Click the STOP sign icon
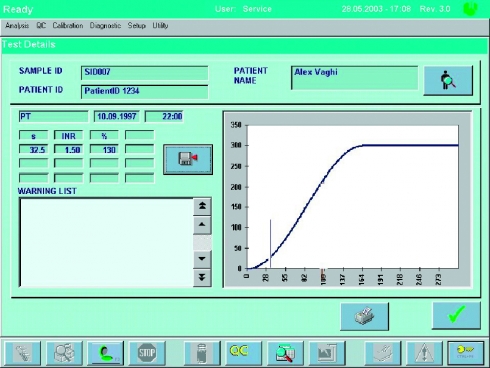Image resolution: width=490 pixels, height=368 pixels. click(147, 353)
